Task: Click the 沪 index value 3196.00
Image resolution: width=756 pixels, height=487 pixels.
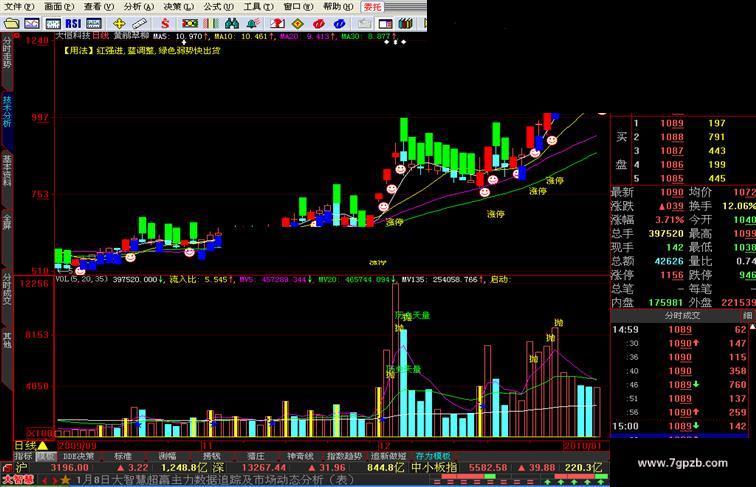Action: 69,467
